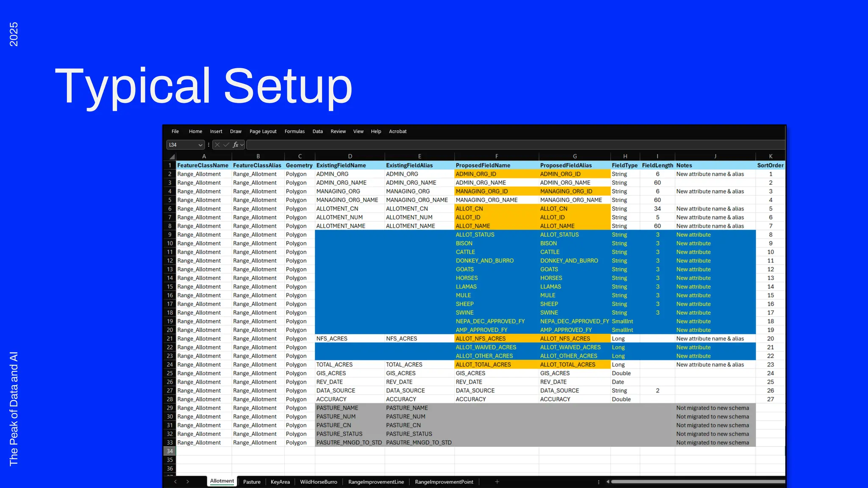868x488 pixels.
Task: Click the ALLOT_STATUS cell in column F
Action: point(496,235)
